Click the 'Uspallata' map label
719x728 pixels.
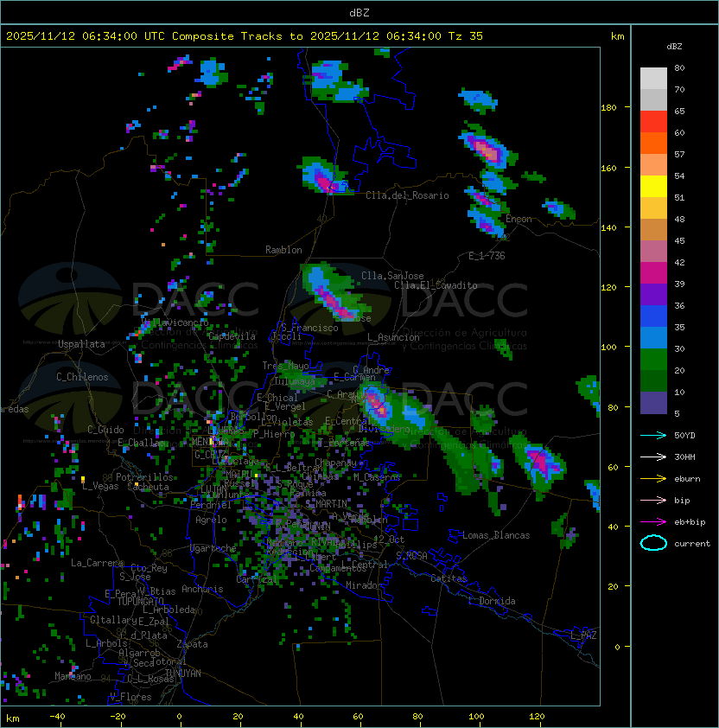81,344
